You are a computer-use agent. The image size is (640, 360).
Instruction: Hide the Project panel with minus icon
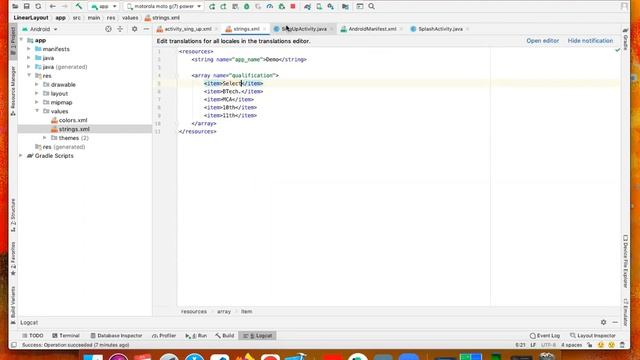coord(146,29)
